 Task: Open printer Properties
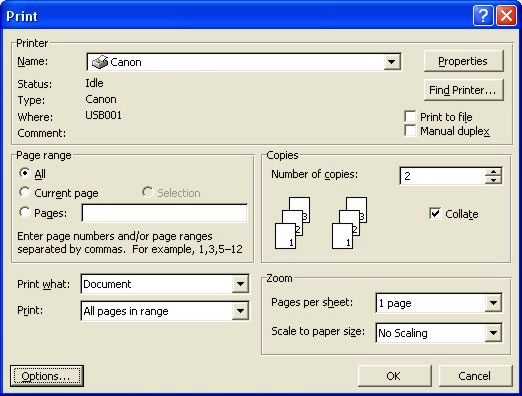point(463,61)
